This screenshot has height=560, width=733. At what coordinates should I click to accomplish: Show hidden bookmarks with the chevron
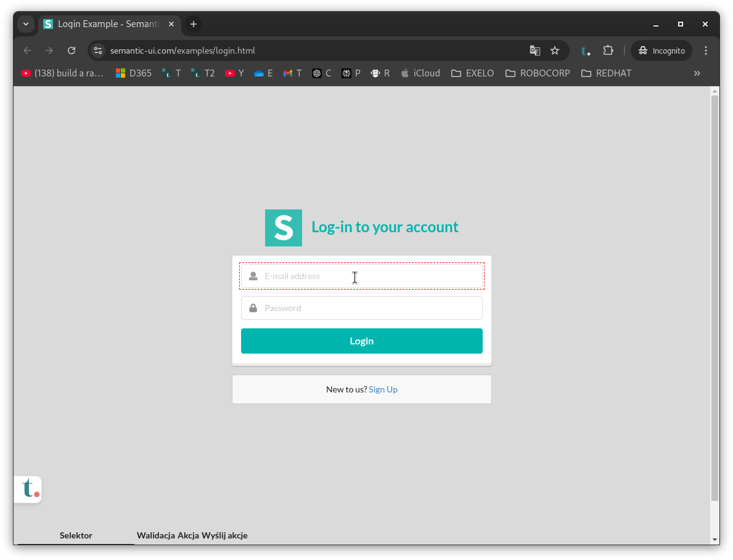(x=697, y=73)
